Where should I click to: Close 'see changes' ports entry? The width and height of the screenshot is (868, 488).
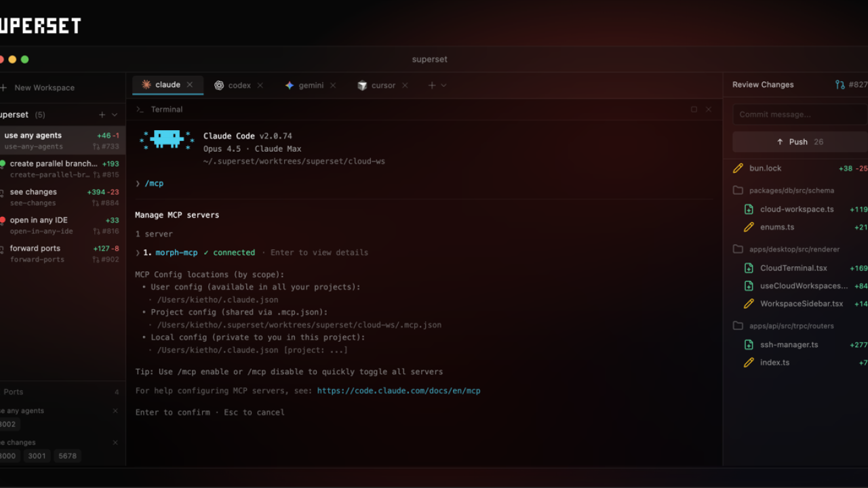(115, 443)
